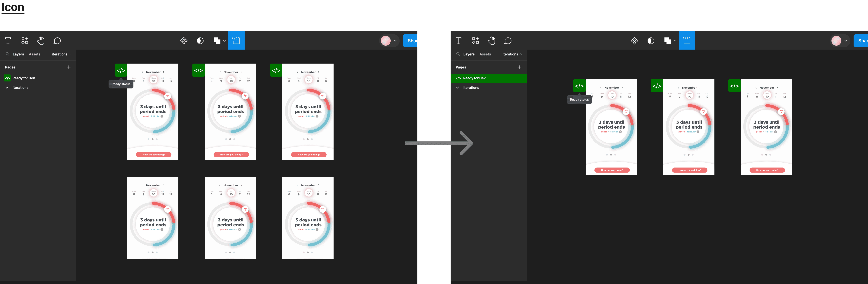The height and width of the screenshot is (284, 868).
Task: Click the Use as mask icon, left screenshot
Action: point(200,41)
